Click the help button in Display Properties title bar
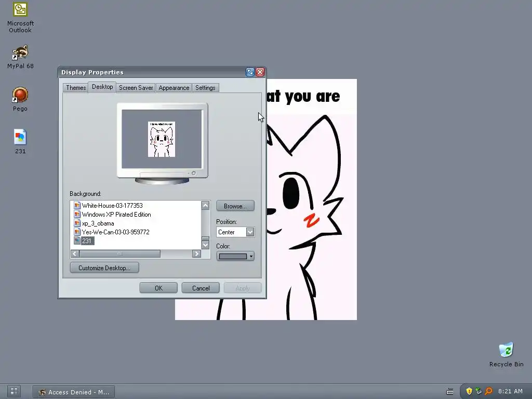The width and height of the screenshot is (532, 399). 250,72
